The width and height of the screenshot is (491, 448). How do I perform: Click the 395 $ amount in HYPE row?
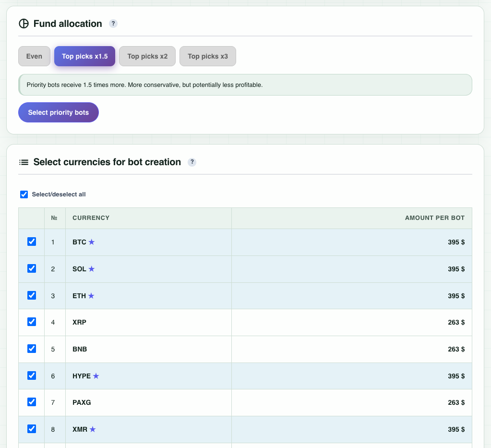[456, 376]
